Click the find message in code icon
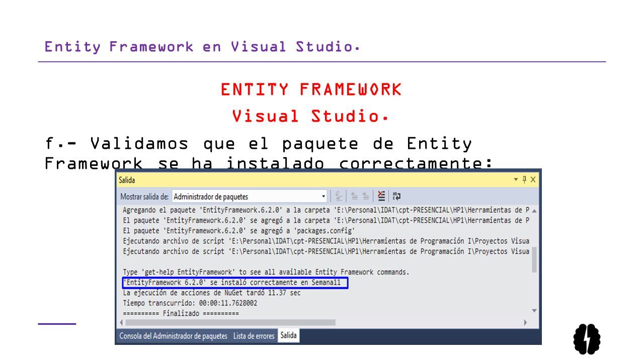 click(x=339, y=197)
